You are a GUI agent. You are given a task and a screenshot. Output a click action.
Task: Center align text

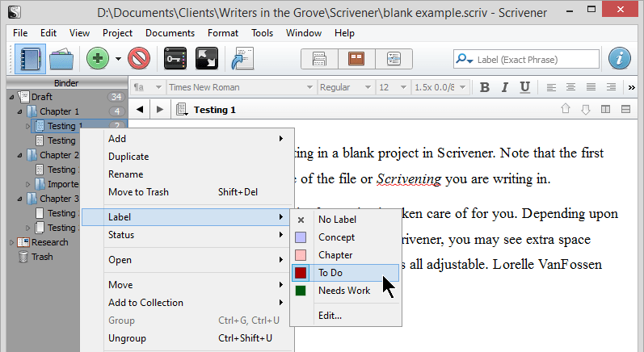pyautogui.click(x=571, y=87)
